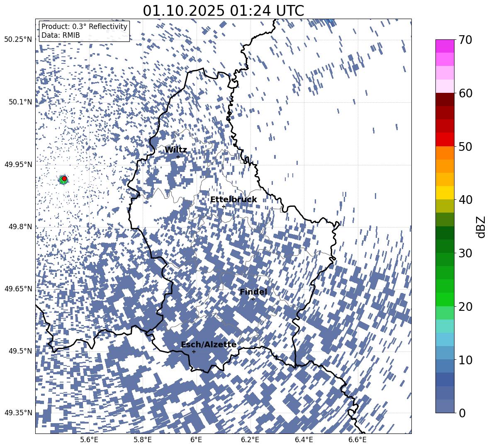This screenshot has height=448, width=491.
Task: Click the 49.95°N latitude tick label
Action: coord(18,165)
